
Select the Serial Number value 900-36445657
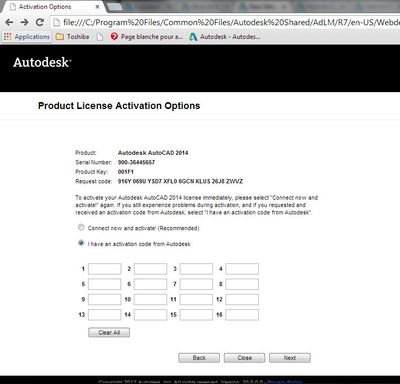pyautogui.click(x=136, y=162)
